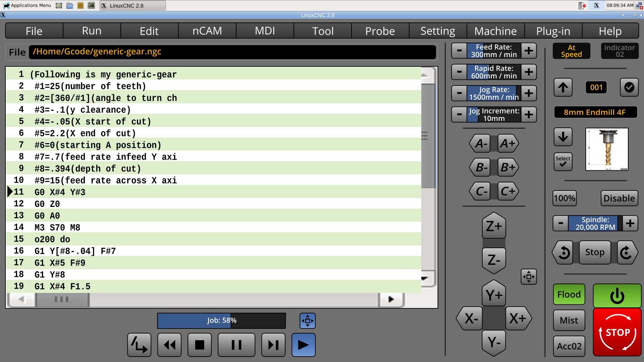This screenshot has width=644, height=362.
Task: Reset override with the 100% button
Action: pos(565,198)
